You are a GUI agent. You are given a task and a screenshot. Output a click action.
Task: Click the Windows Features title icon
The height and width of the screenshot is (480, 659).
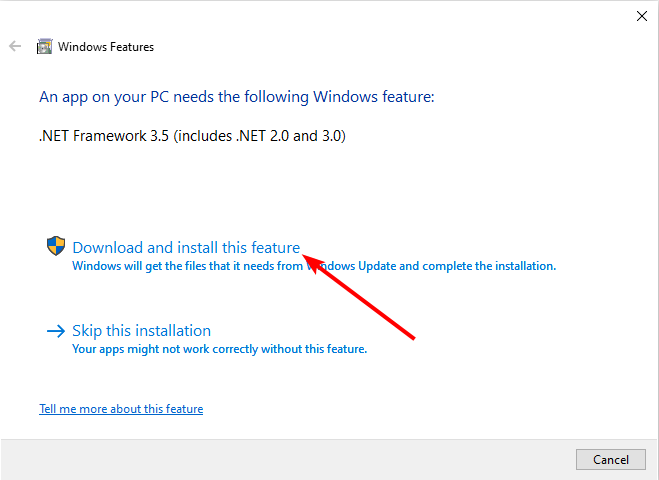coord(45,46)
